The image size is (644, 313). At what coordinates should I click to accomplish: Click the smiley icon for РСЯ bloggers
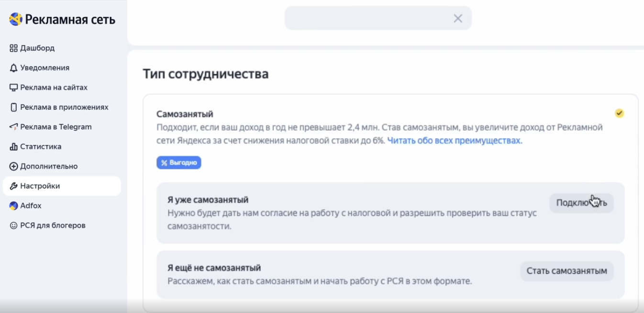click(x=13, y=225)
